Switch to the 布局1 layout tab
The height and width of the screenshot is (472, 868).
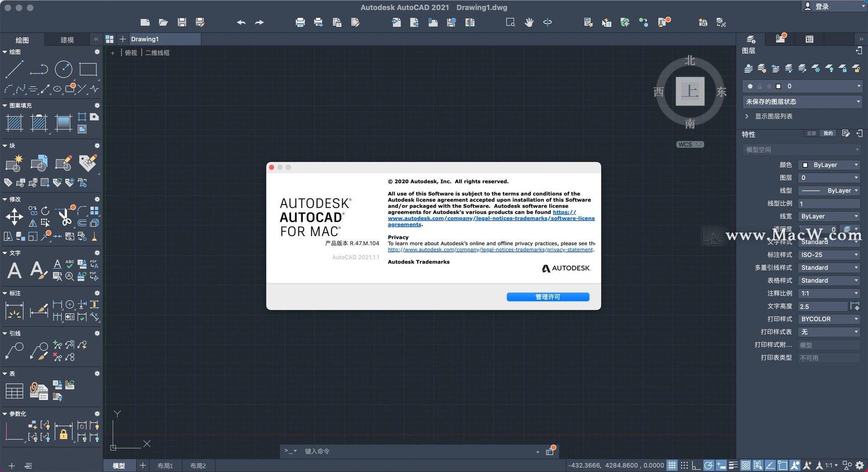coord(165,465)
